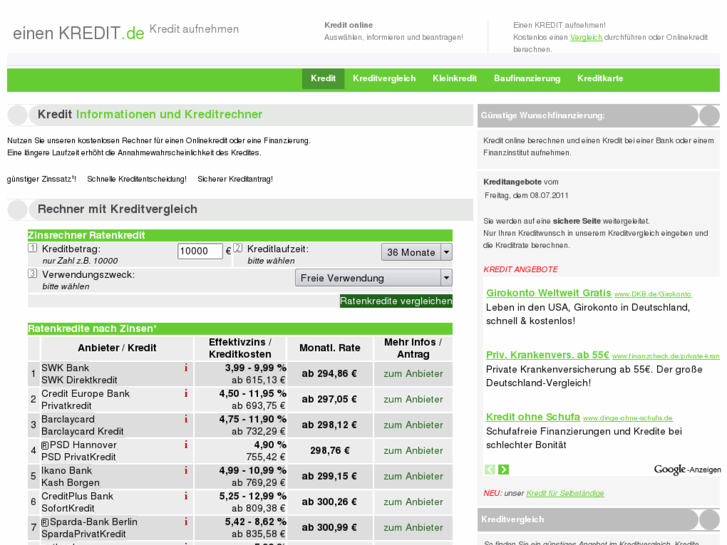Click the Monatl. Rate column header
This screenshot has height=545, width=727.
(x=330, y=348)
